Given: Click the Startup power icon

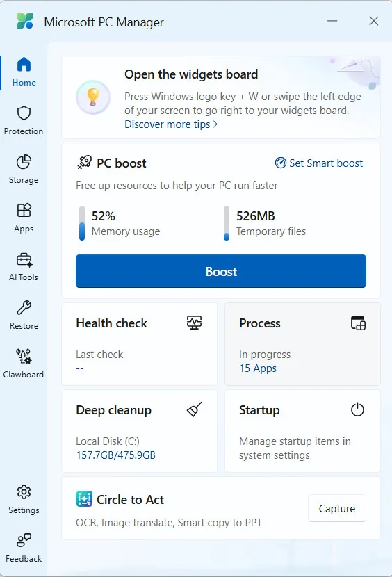Looking at the screenshot, I should pyautogui.click(x=357, y=409).
